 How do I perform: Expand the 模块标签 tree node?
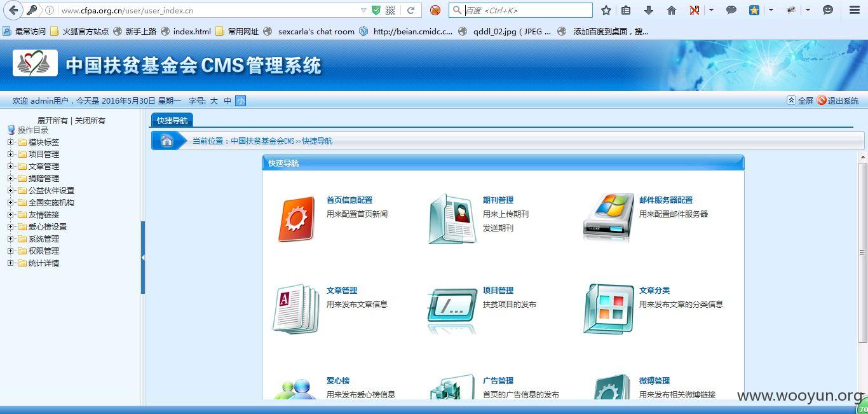pos(11,142)
